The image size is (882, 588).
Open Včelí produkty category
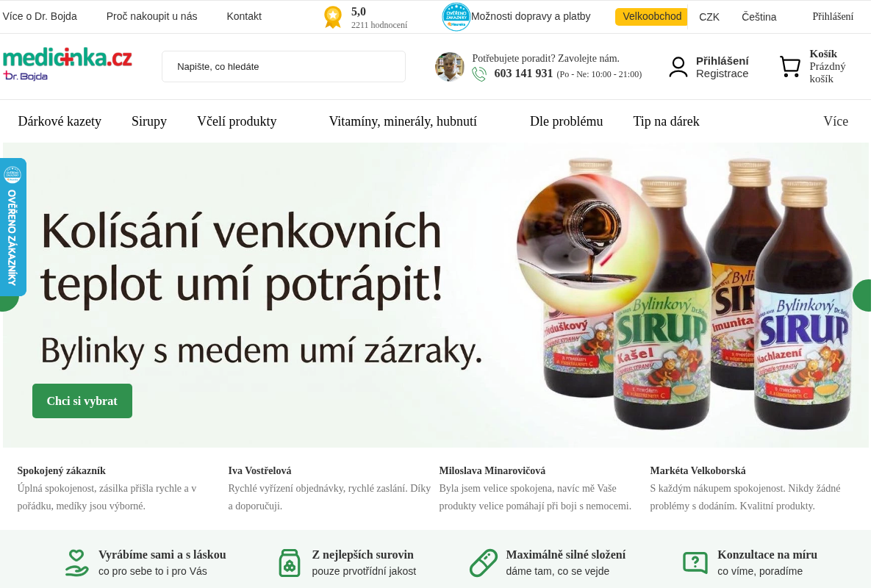point(237,121)
